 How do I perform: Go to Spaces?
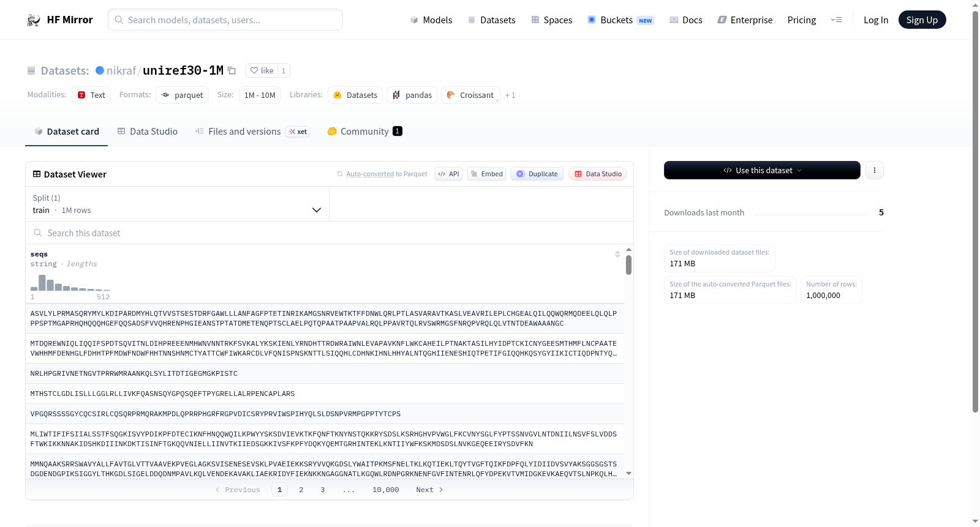[x=551, y=20]
